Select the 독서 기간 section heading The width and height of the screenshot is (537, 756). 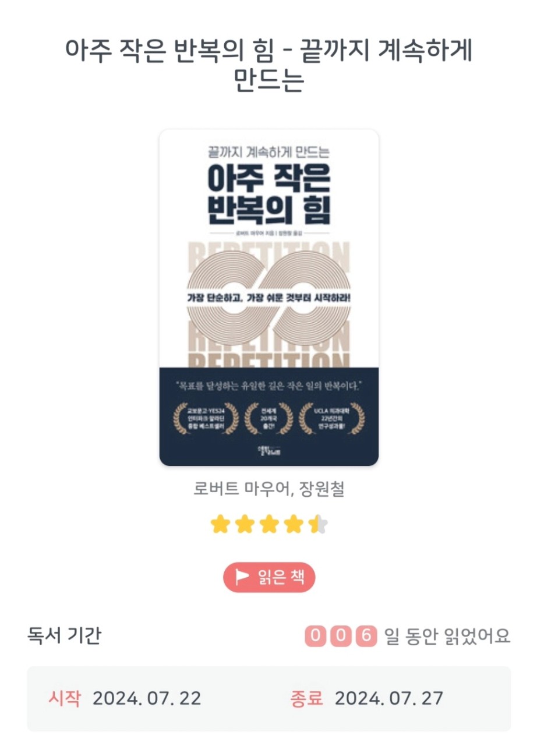coord(64,635)
